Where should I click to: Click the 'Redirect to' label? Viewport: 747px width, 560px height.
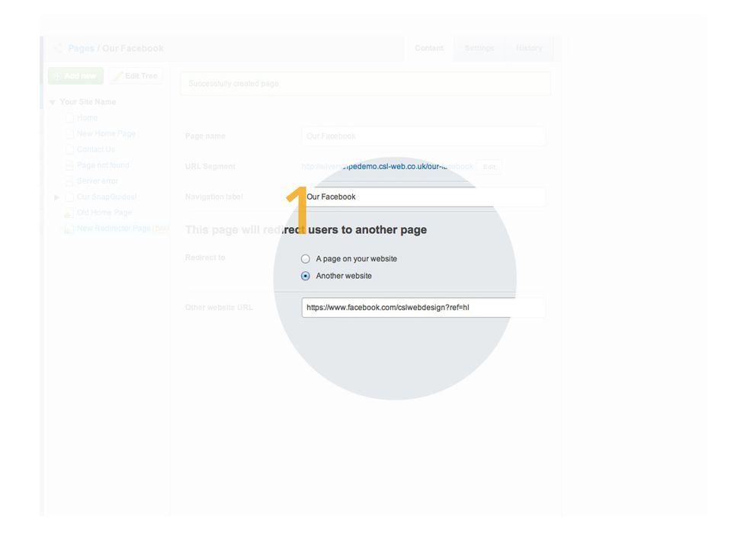(205, 258)
